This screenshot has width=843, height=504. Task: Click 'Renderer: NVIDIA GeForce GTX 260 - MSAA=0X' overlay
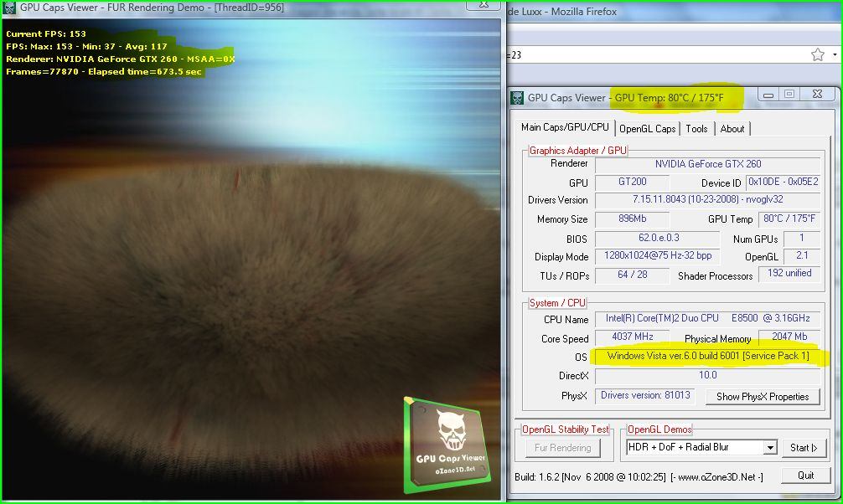[121, 59]
